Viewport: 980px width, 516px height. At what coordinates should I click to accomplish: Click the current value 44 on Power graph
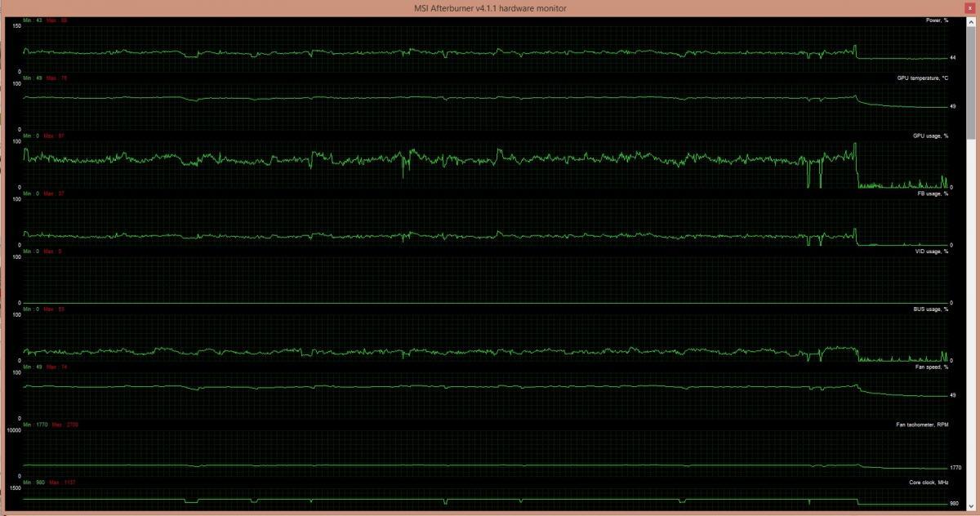point(953,58)
